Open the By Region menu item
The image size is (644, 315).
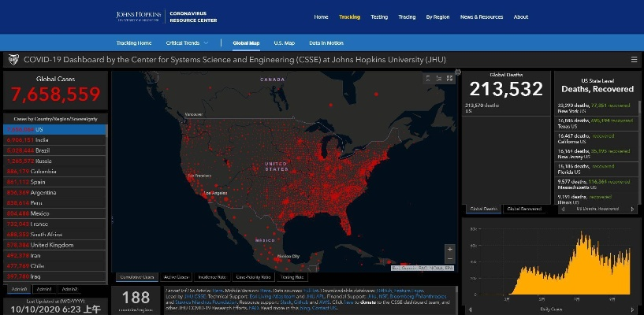coord(437,17)
